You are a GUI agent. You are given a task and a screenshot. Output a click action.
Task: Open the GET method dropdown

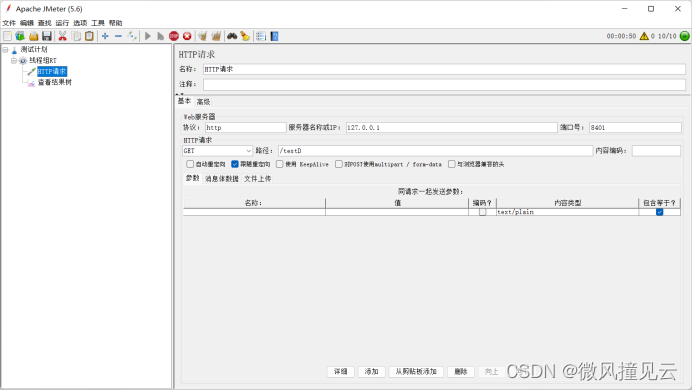(217, 151)
